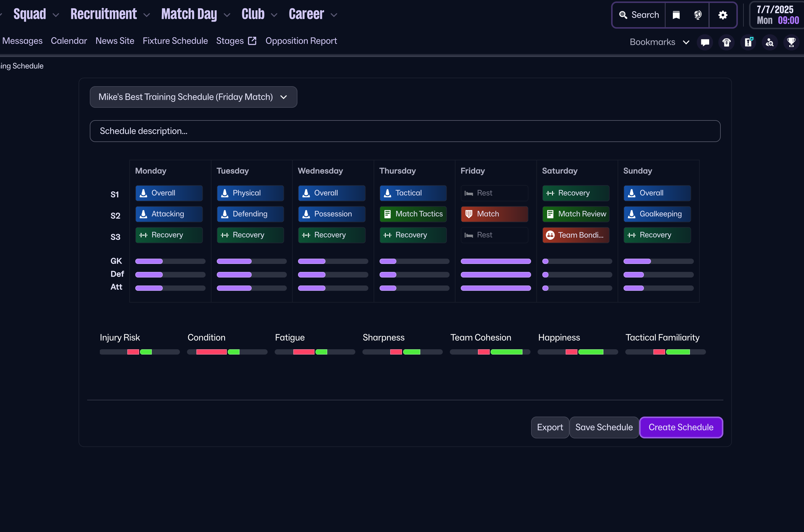This screenshot has width=804, height=532.
Task: Click the speech bubble messages shortcut icon
Action: click(705, 43)
